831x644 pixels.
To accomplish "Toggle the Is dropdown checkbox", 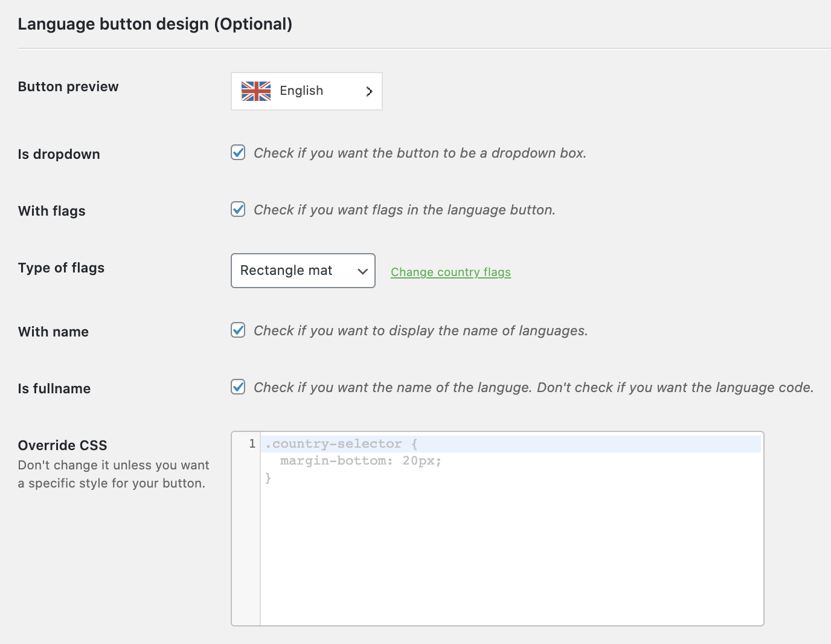I will [239, 152].
